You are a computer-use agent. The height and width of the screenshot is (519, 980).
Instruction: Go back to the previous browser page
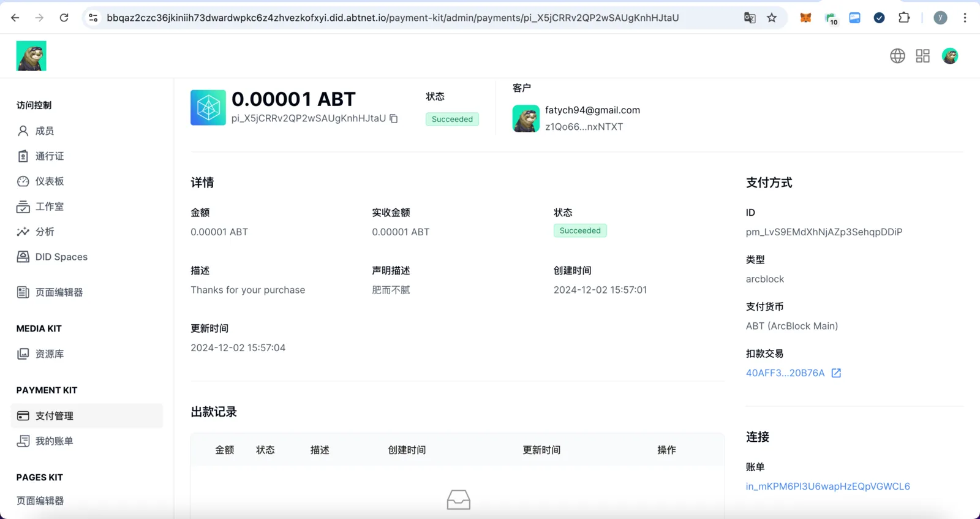(15, 18)
